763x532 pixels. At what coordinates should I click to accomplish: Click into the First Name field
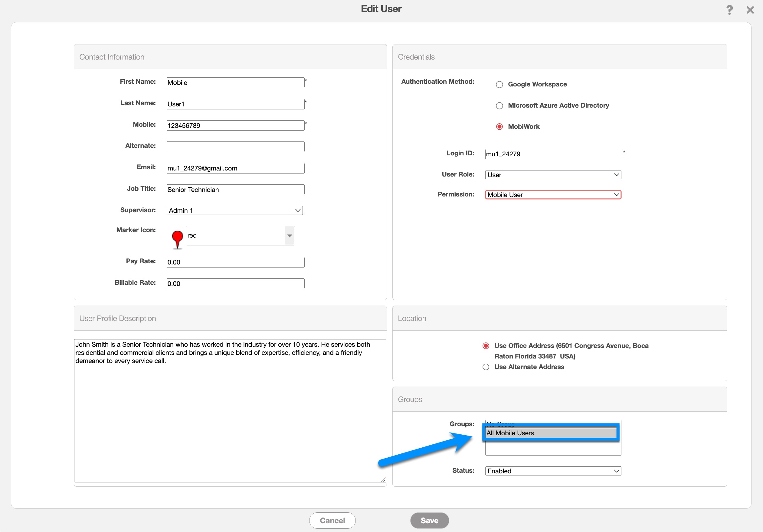coord(235,83)
